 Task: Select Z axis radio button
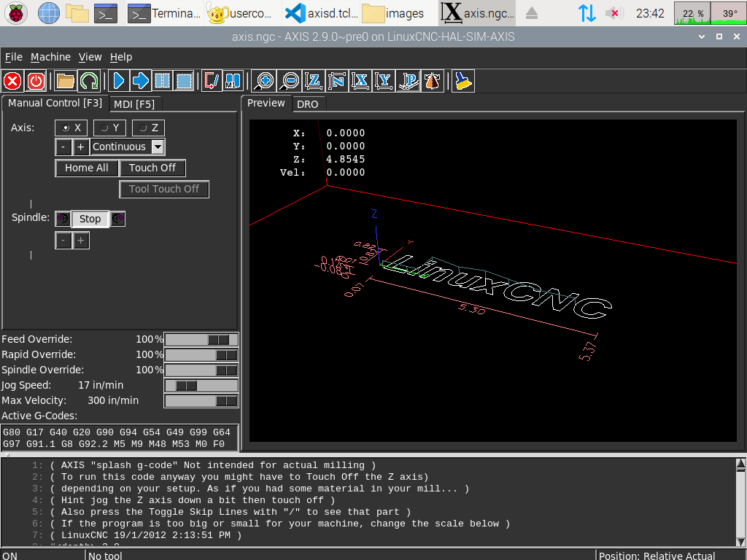tap(148, 128)
